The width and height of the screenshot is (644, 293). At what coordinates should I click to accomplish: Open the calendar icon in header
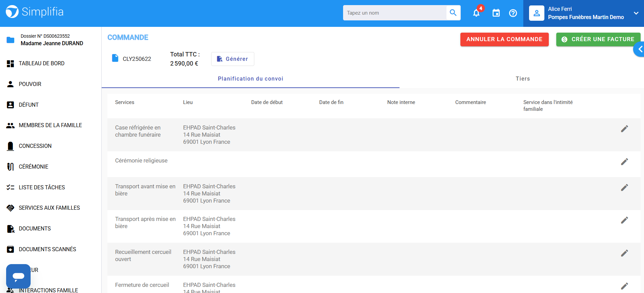point(496,13)
